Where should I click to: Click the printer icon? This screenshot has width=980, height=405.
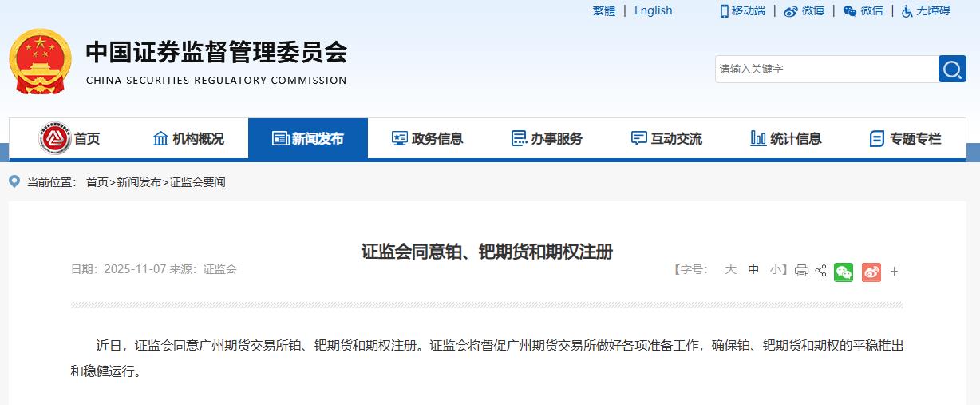pyautogui.click(x=801, y=271)
